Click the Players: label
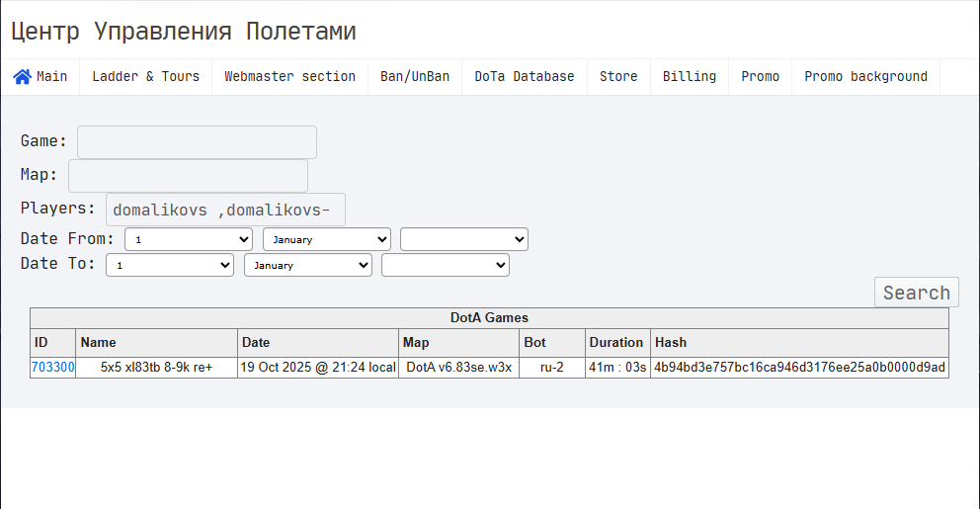Screen dimensions: 980x509 pyautogui.click(x=57, y=209)
